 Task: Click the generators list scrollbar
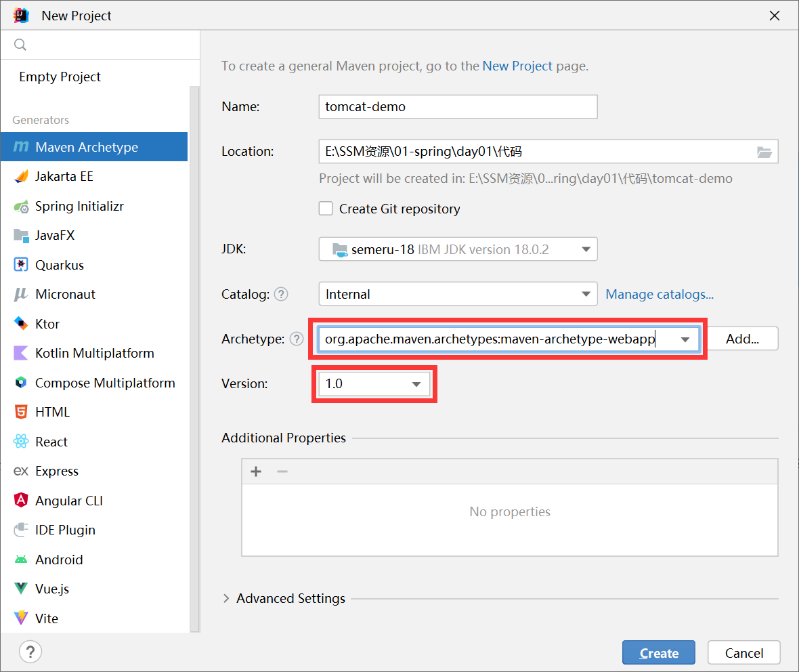[x=194, y=360]
